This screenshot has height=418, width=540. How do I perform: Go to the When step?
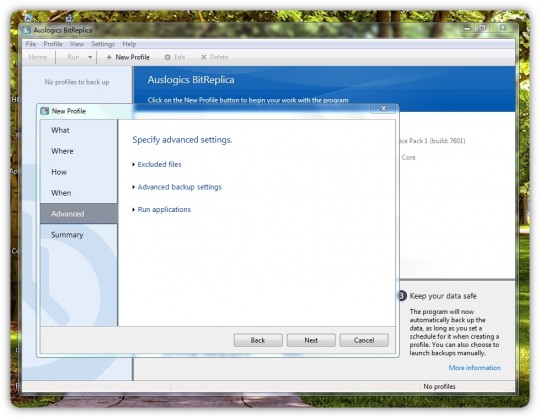tap(79, 193)
